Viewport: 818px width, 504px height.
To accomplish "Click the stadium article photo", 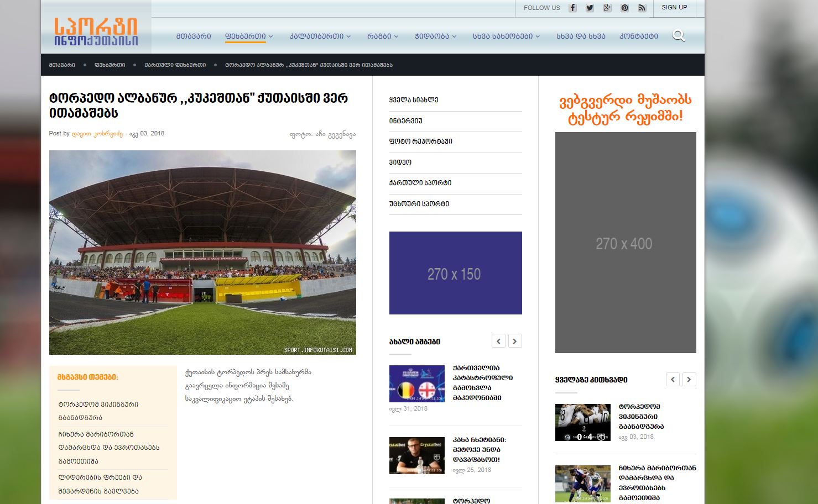I will [x=202, y=253].
